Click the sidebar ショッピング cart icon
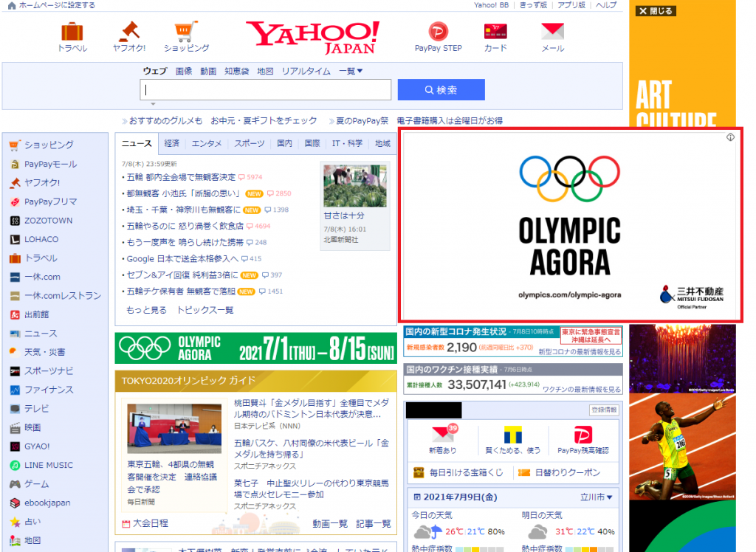This screenshot has height=552, width=756. coord(15,145)
